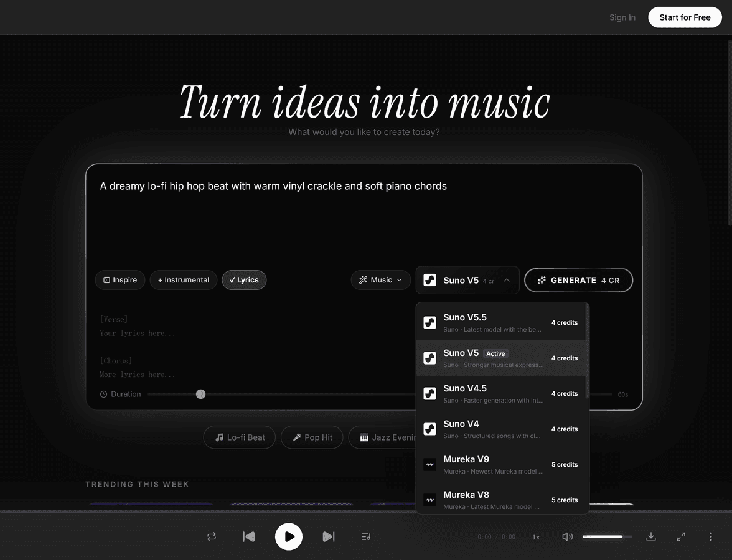
Task: Toggle the repeat loop icon
Action: (x=212, y=536)
